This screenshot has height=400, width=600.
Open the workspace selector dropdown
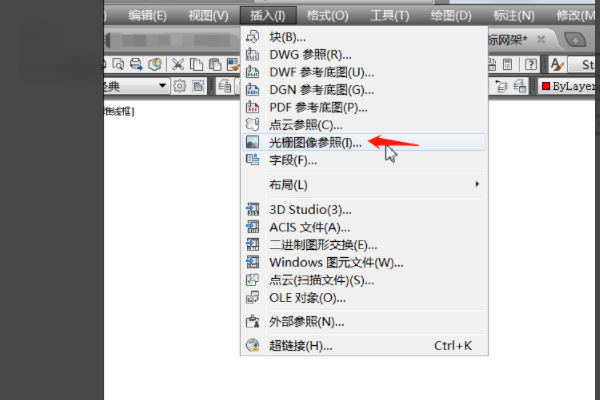point(135,86)
